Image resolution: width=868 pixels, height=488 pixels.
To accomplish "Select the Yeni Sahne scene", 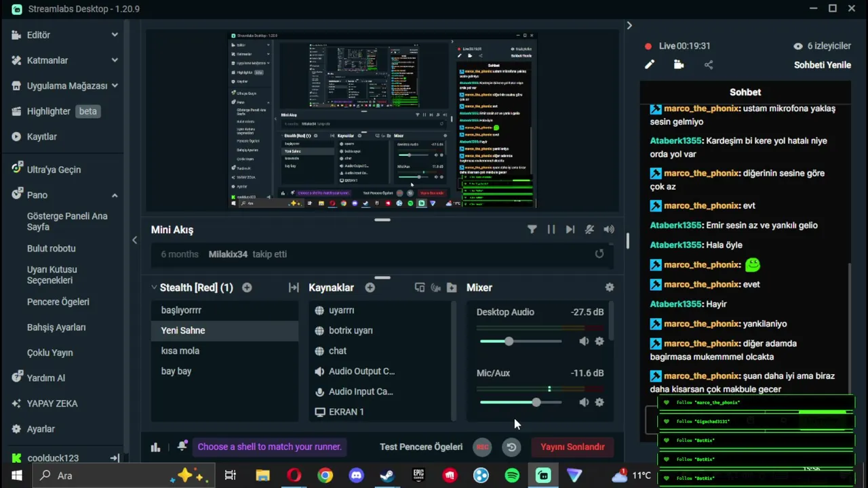I will pos(224,331).
